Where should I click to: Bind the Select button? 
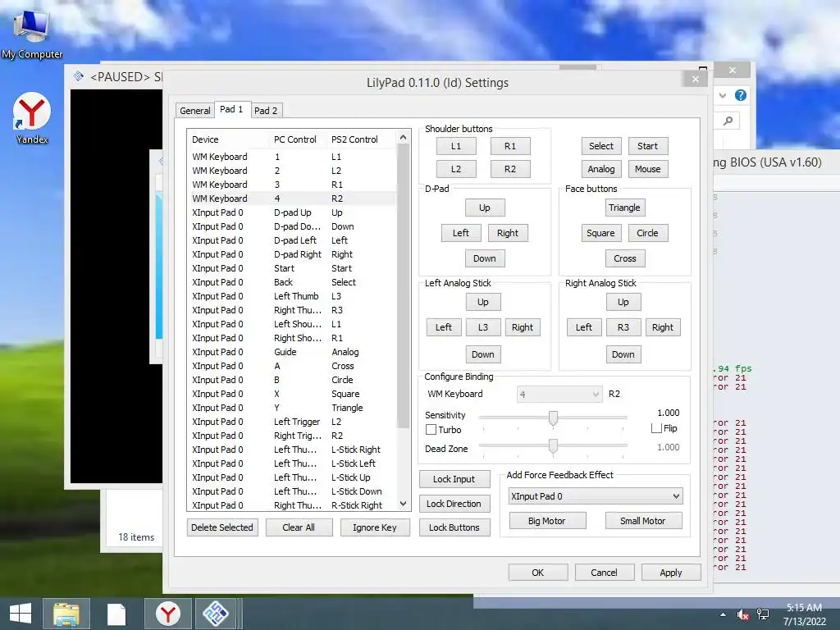[601, 146]
